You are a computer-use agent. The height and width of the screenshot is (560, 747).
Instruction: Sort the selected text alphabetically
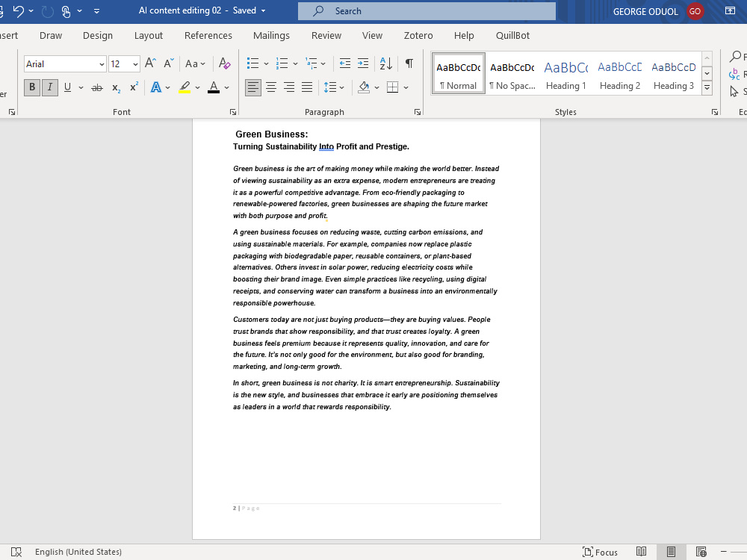tap(386, 63)
